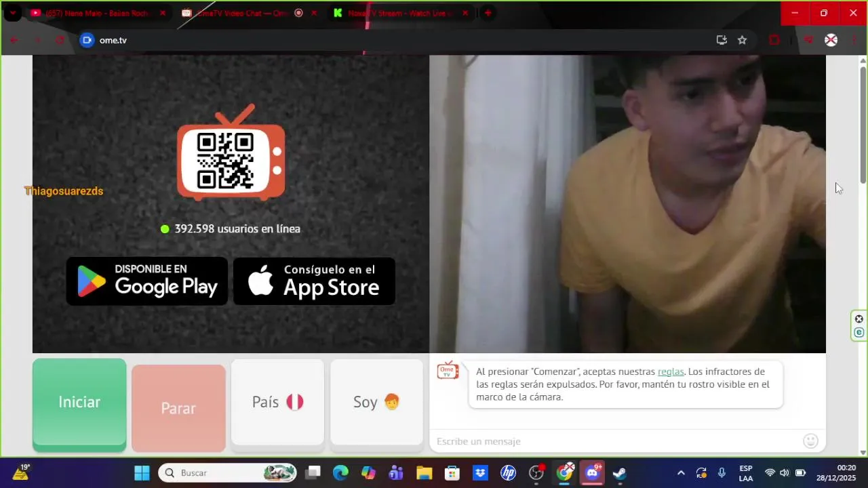The width and height of the screenshot is (868, 488).
Task: Click the page vertical scrollbar thumb
Action: click(x=863, y=123)
